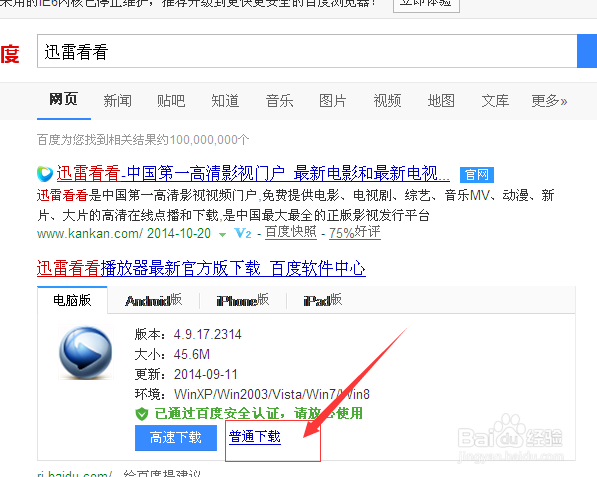
Task: Click the www.kankan.com URL text
Action: (90, 233)
